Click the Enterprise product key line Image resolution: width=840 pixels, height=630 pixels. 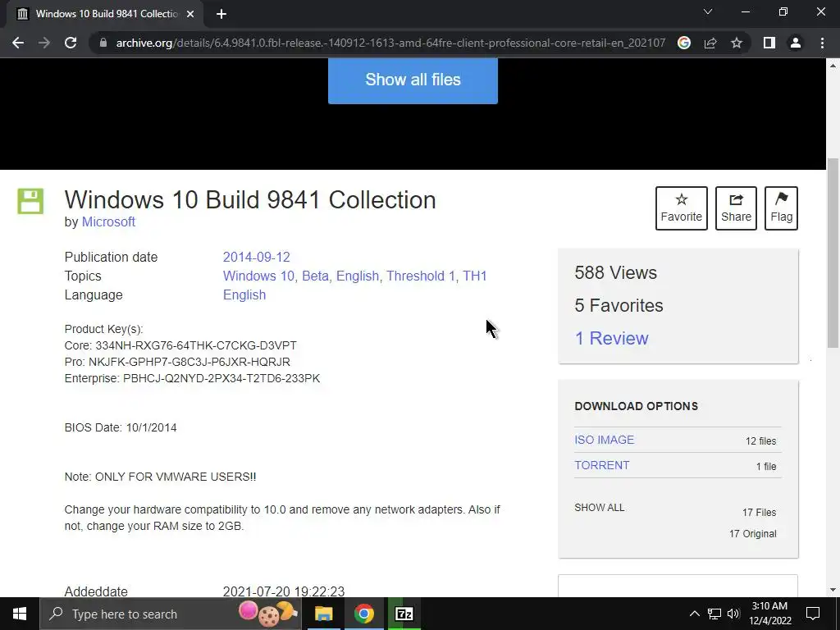(x=192, y=378)
